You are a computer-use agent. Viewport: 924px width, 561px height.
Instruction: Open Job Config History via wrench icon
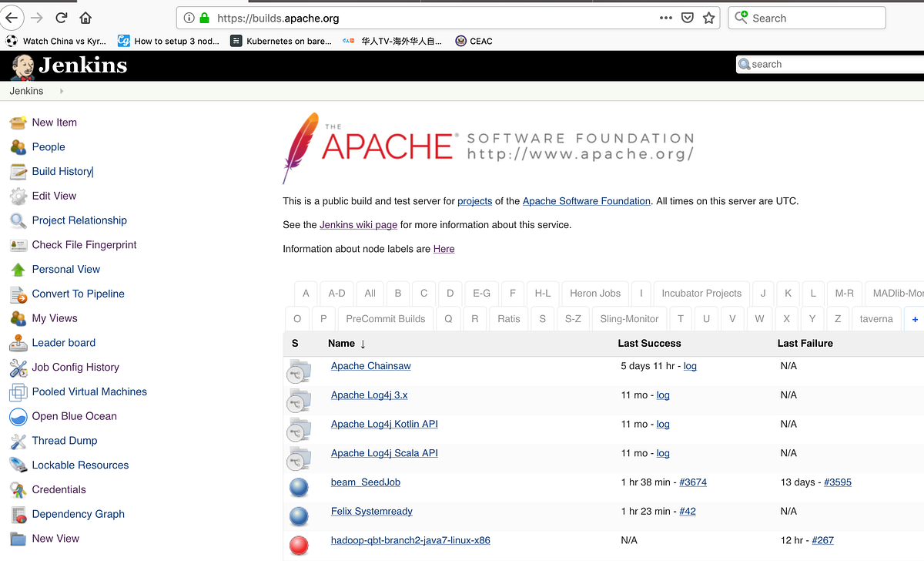[x=19, y=367]
